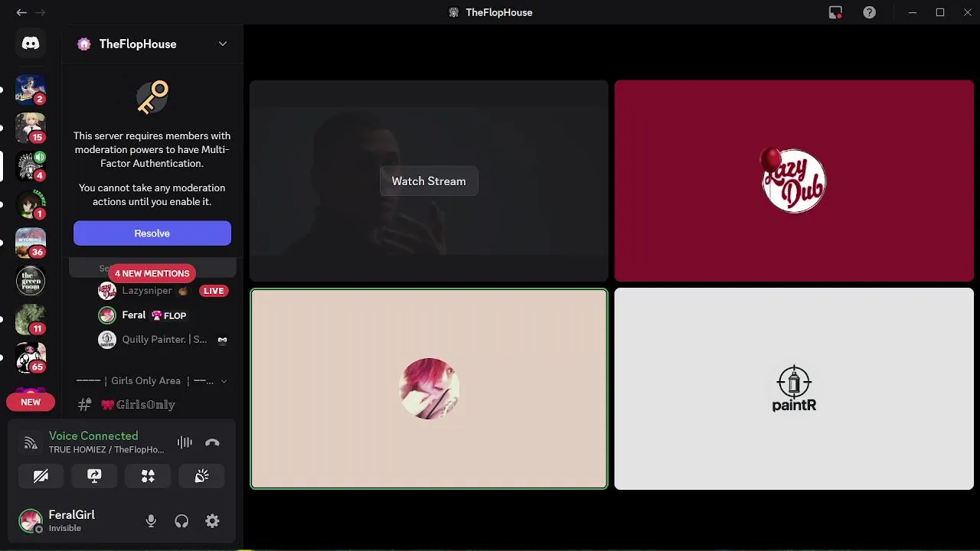Viewport: 980px width, 551px height.
Task: Jump to 4 NEW MENTIONS
Action: [x=152, y=273]
